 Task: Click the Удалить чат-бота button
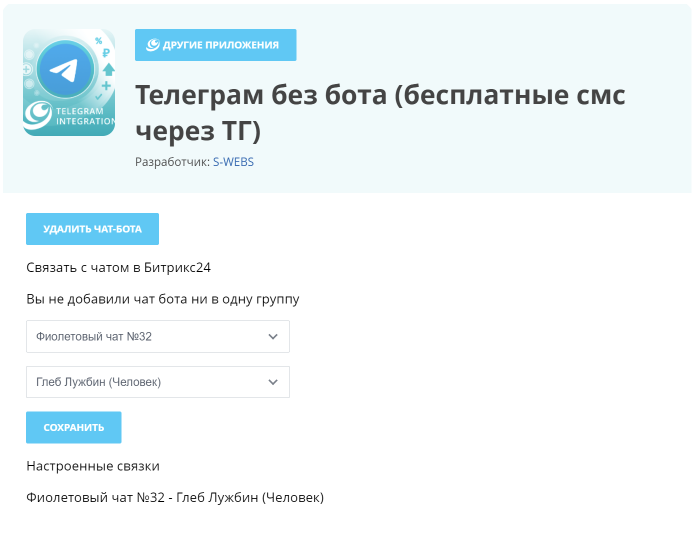tap(92, 229)
